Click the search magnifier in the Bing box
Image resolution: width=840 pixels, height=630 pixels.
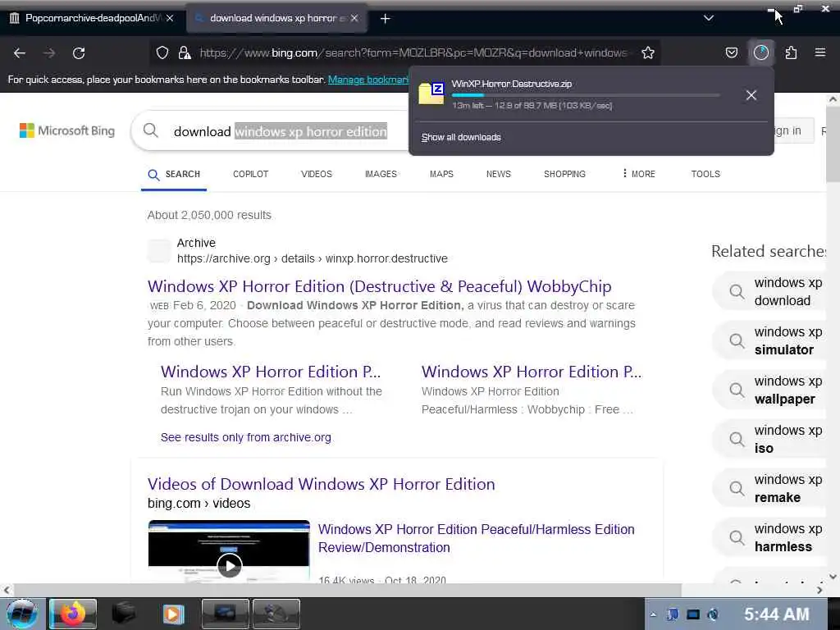pyautogui.click(x=151, y=130)
